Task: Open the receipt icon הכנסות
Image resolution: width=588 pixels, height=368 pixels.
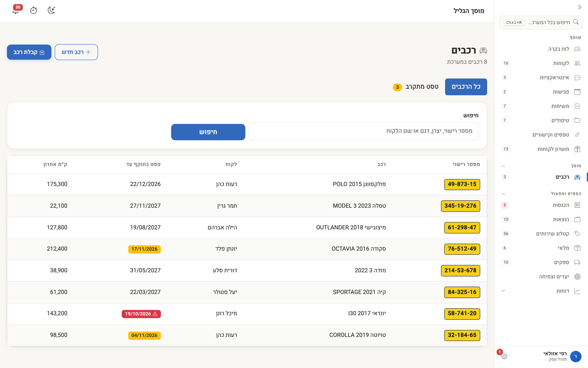Action: coord(577,205)
